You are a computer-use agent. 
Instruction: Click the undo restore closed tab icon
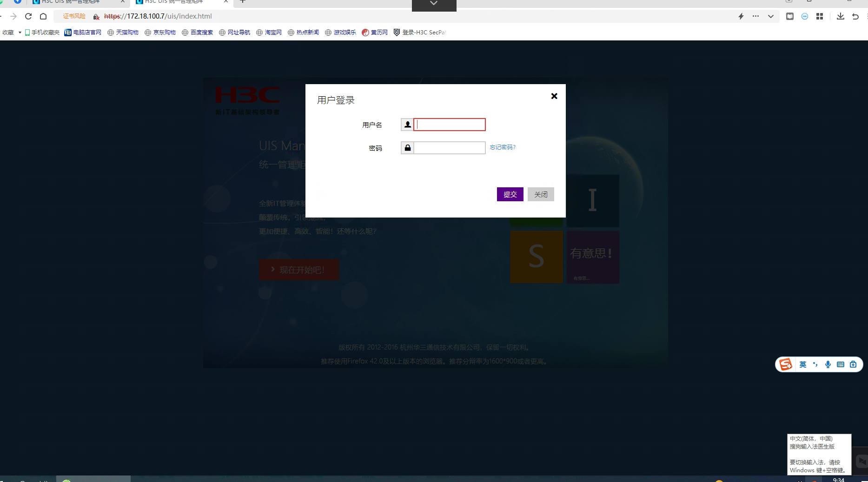click(855, 16)
